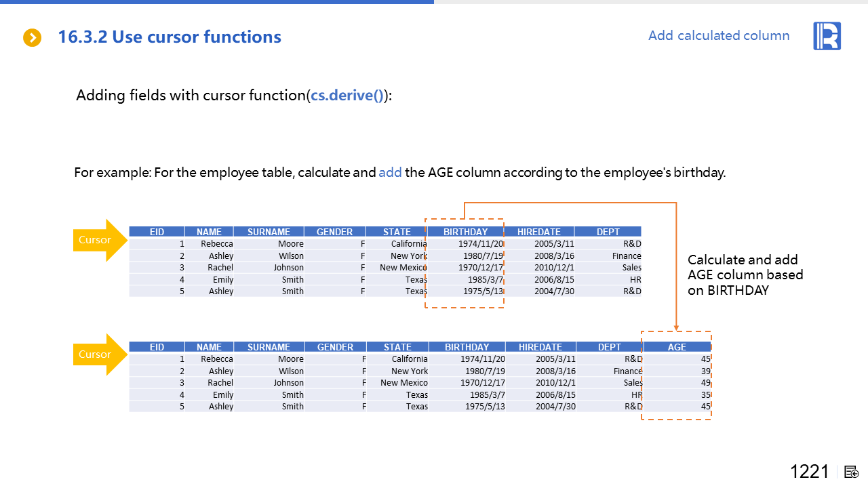
Task: Click the orange arrowhead pointing at AGE column
Action: 676,327
